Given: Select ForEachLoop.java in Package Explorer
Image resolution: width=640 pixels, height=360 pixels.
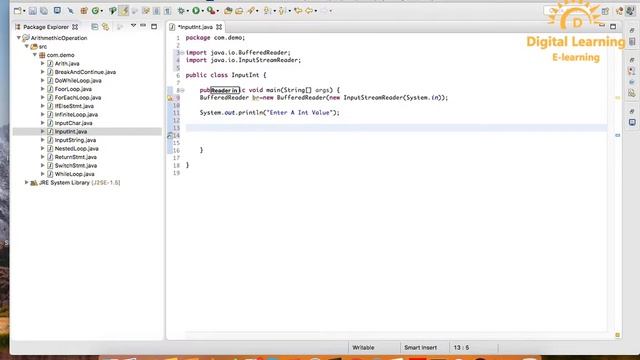Looking at the screenshot, I should pyautogui.click(x=78, y=98).
